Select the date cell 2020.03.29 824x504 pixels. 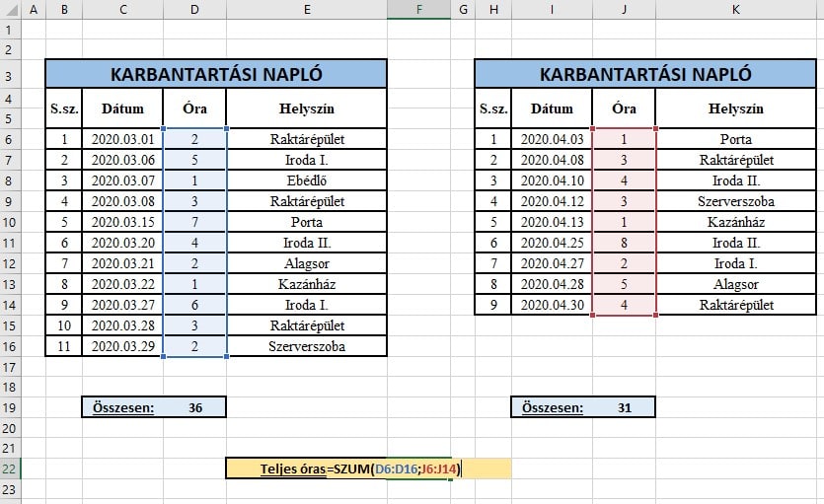tap(123, 346)
